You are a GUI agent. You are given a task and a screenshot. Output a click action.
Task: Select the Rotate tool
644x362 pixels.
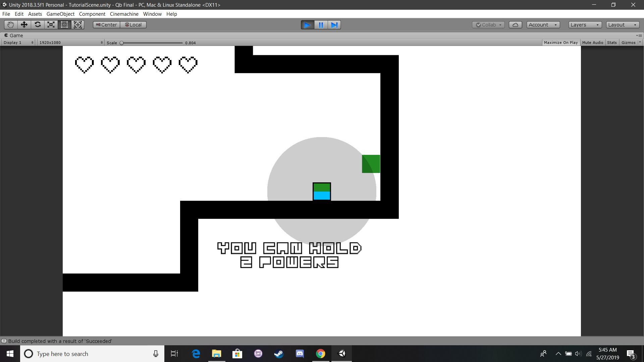click(38, 25)
